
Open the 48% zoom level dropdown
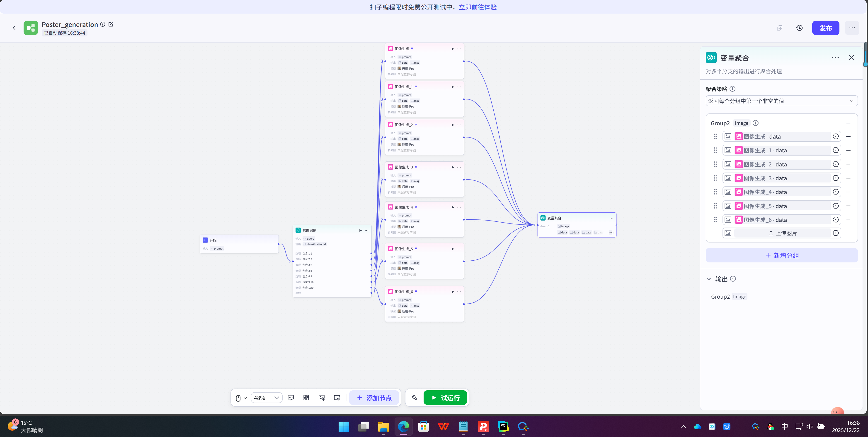[x=267, y=398]
